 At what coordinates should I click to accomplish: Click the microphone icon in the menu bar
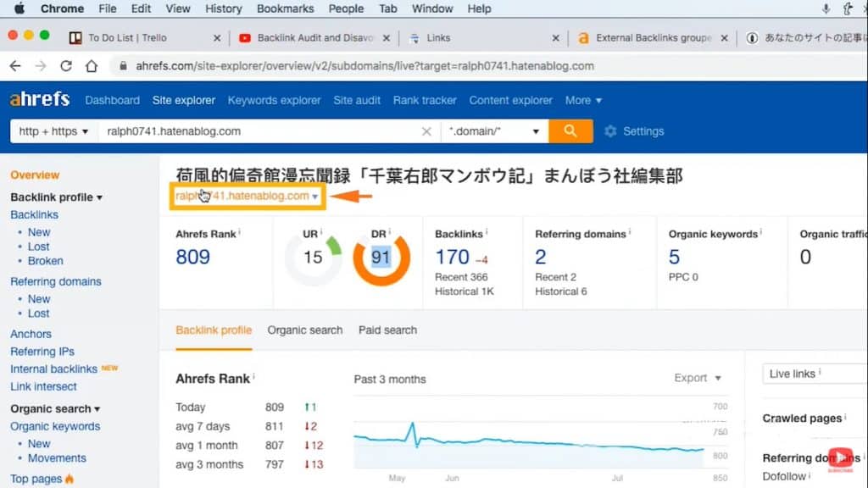(826, 8)
